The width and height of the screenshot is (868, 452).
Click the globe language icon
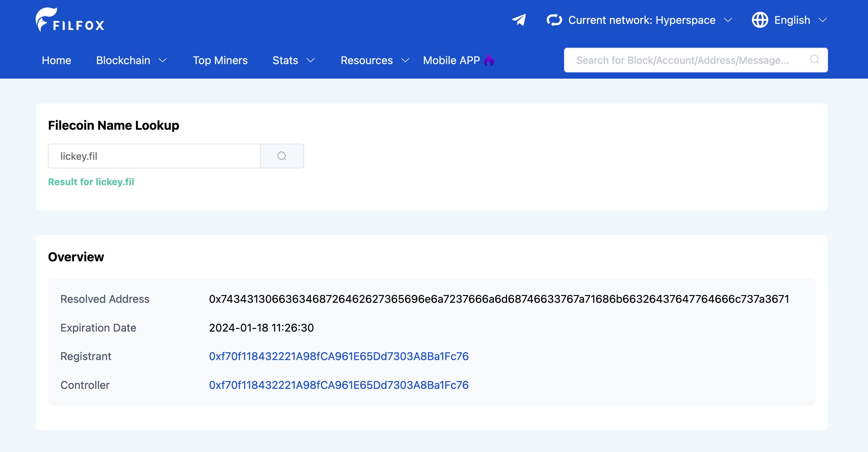(760, 20)
